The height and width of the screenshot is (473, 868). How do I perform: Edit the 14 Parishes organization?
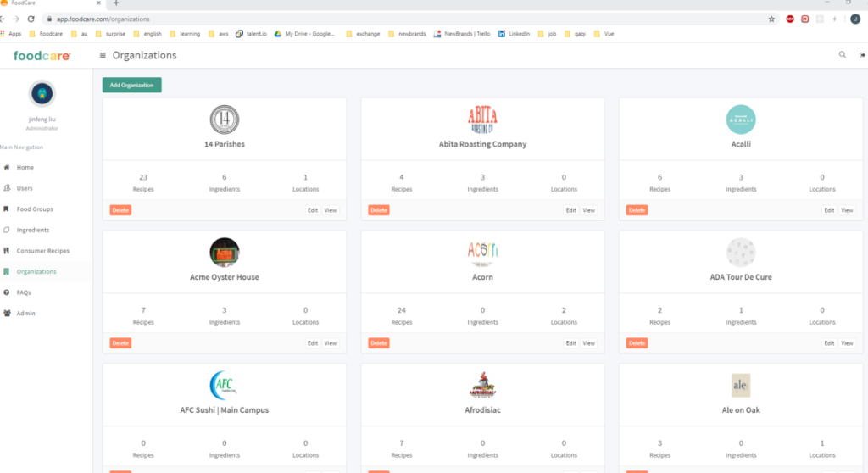click(313, 210)
